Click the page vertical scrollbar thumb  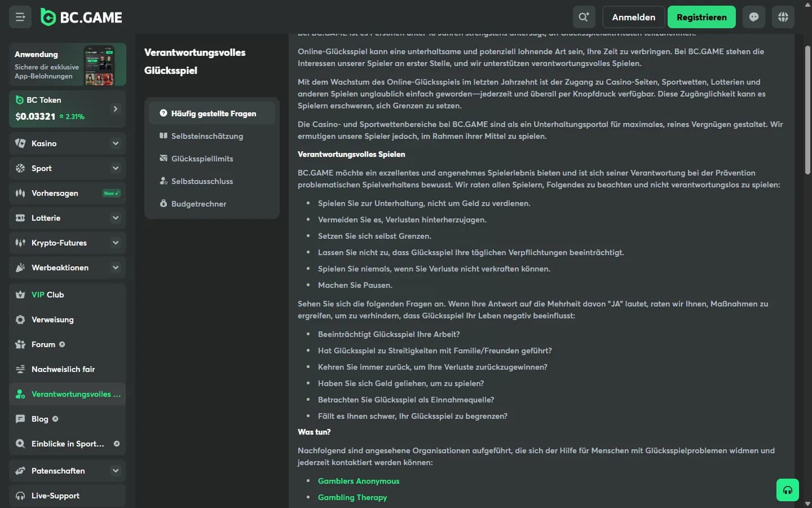(x=807, y=110)
